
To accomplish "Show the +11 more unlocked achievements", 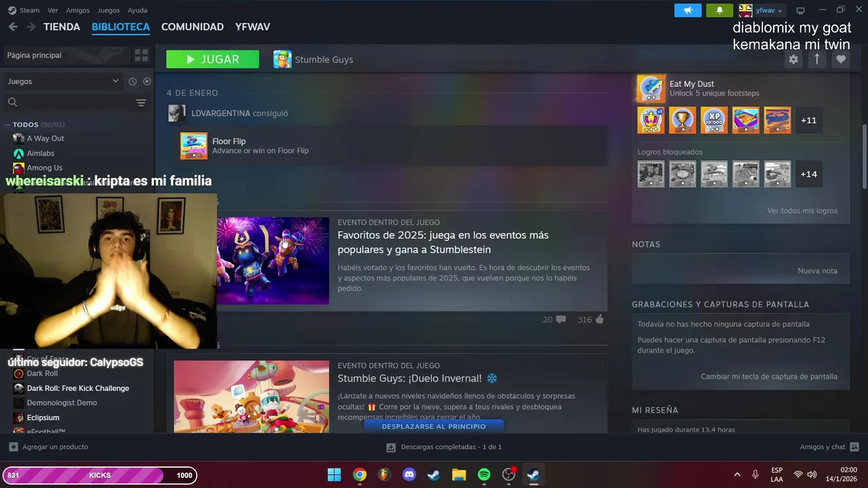I will [x=808, y=120].
